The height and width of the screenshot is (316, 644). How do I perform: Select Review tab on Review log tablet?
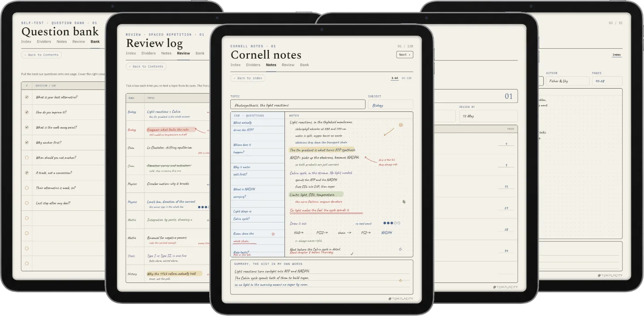point(183,53)
